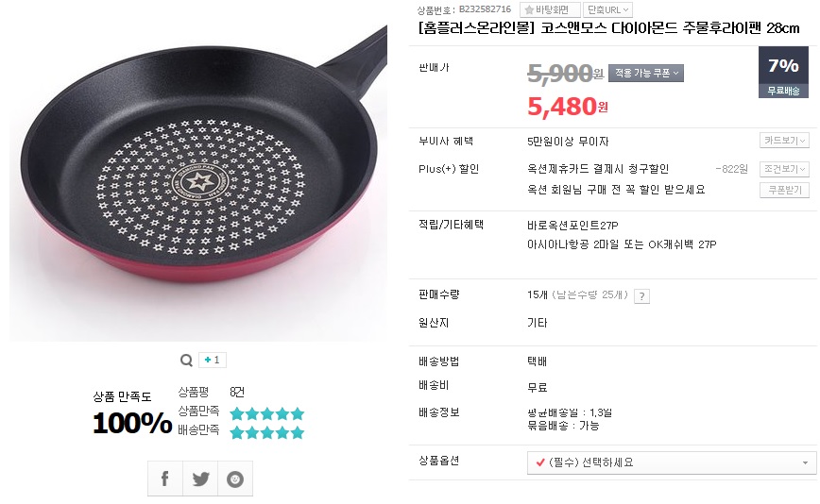Click the round smiley share icon
Viewport: 820px width, 504px height.
235,479
